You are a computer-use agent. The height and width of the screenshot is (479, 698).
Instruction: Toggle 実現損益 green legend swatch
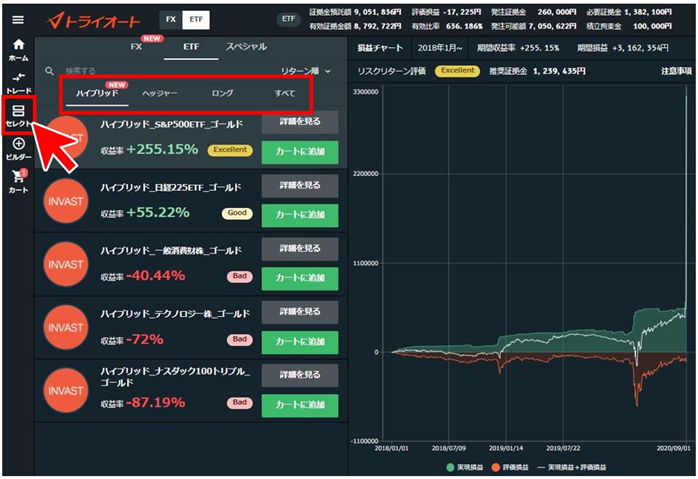point(450,467)
